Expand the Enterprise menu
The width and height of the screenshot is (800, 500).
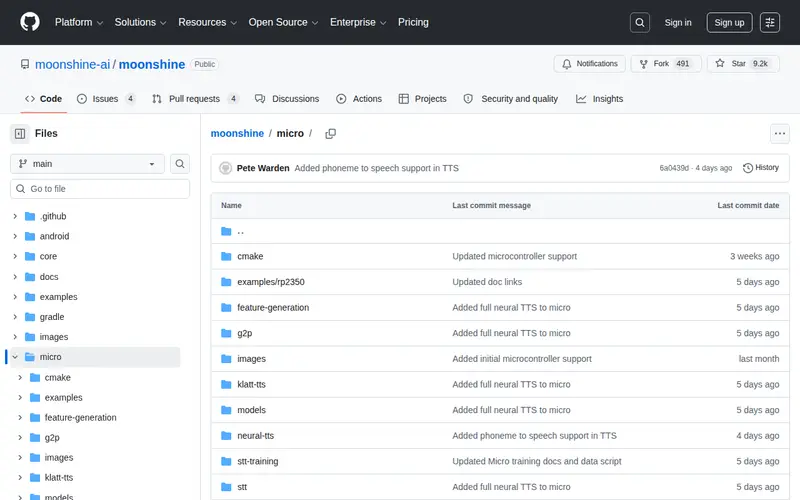358,22
